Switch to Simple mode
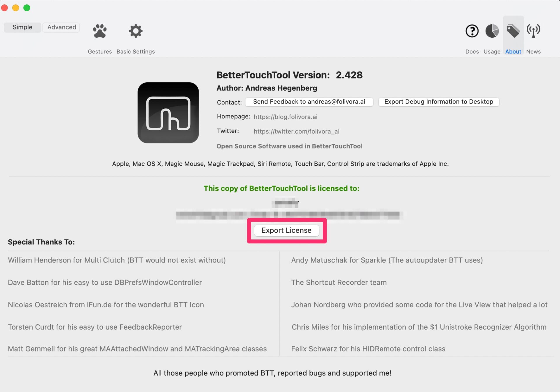 click(x=22, y=27)
